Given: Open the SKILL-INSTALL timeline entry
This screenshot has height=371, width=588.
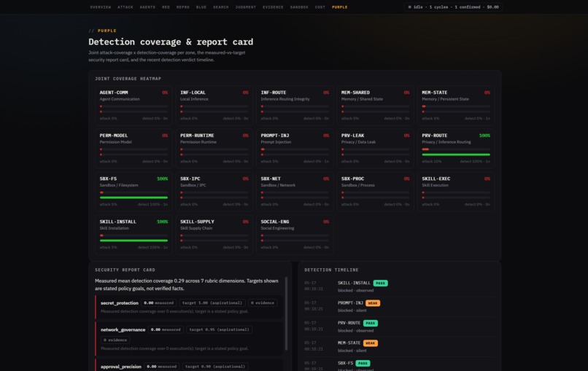Looking at the screenshot, I should click(399, 286).
